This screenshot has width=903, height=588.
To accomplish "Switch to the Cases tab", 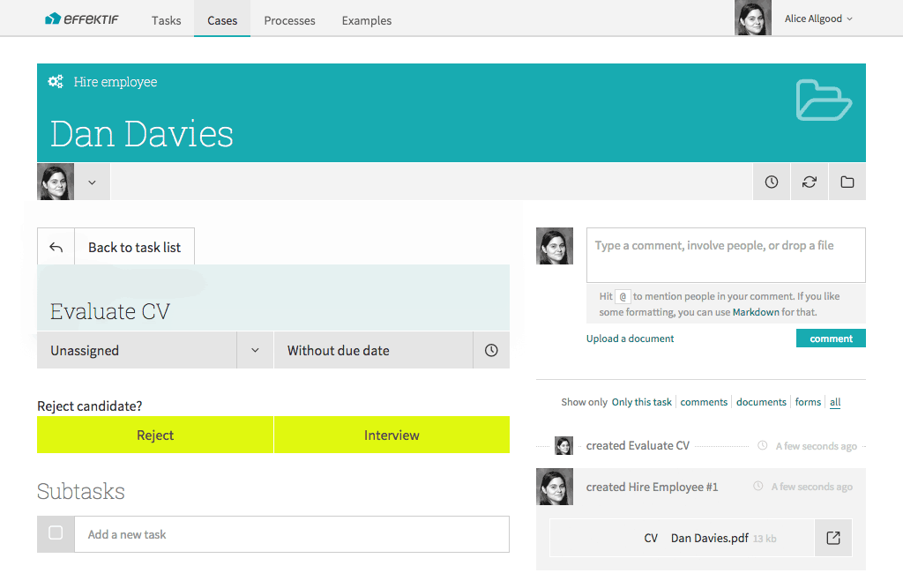I will point(221,20).
